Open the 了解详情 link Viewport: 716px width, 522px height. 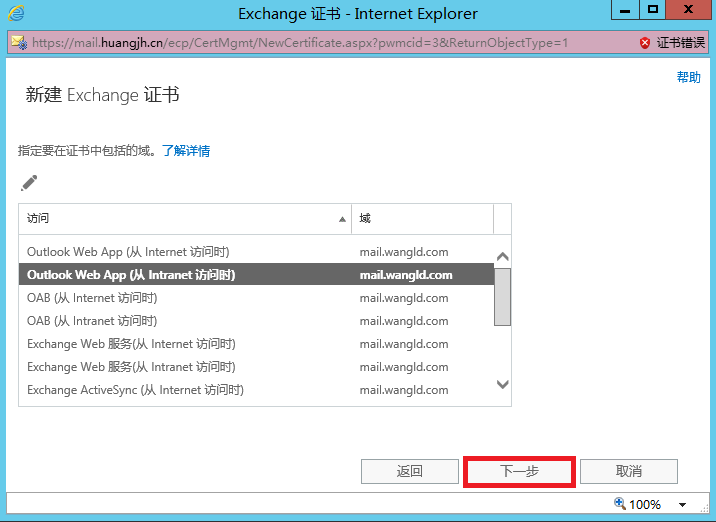[x=186, y=151]
